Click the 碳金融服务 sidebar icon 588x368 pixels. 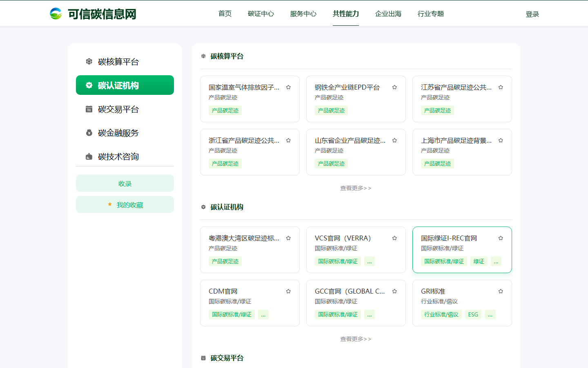pyautogui.click(x=89, y=132)
